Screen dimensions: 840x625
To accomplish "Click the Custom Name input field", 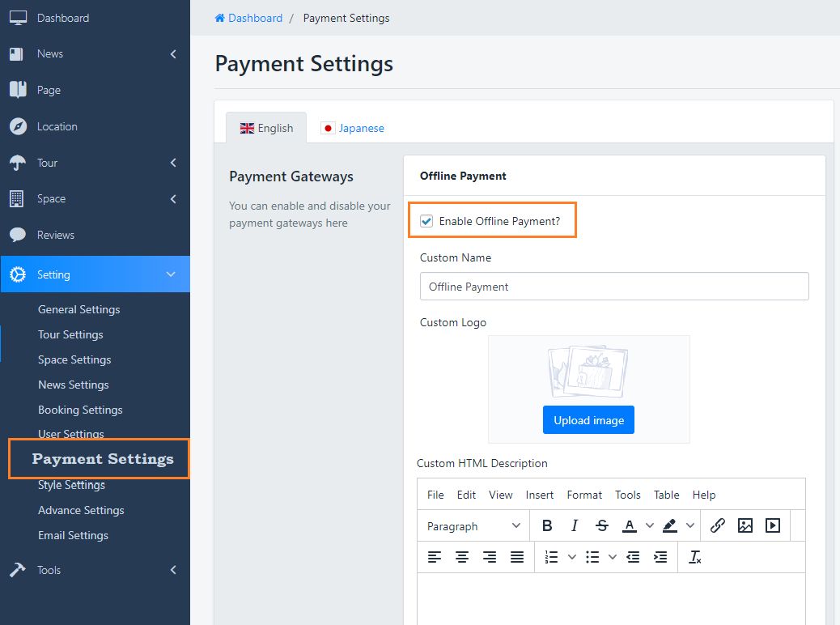I will (x=614, y=287).
